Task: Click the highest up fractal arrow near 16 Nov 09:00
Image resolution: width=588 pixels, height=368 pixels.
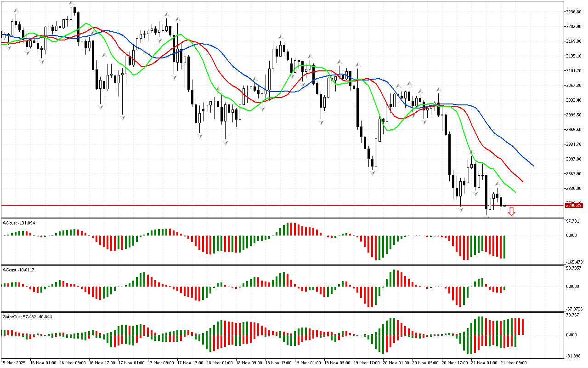Action: point(71,4)
